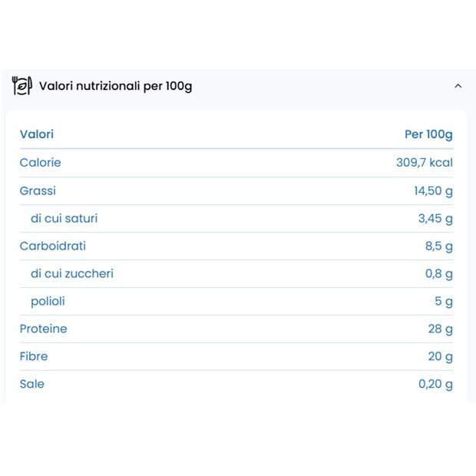Click the 'Valori nutrizionali per 100g' heading
Screen dimensions: 476x476
[115, 86]
